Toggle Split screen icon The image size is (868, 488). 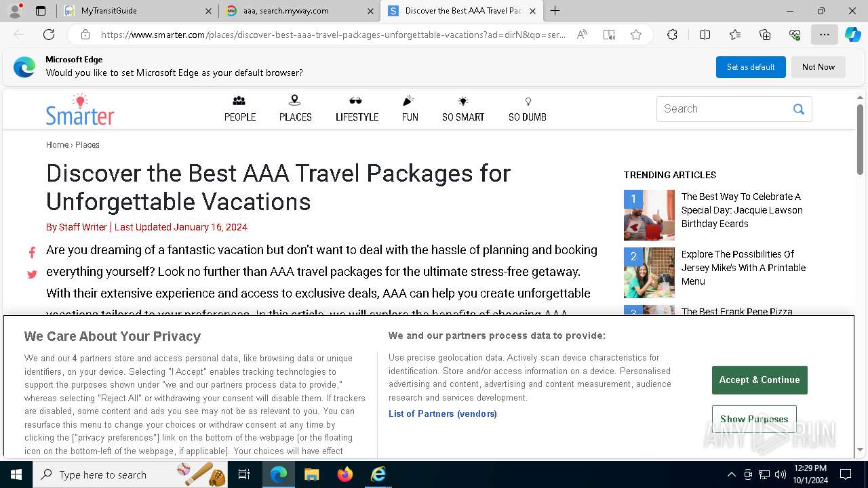coord(705,35)
